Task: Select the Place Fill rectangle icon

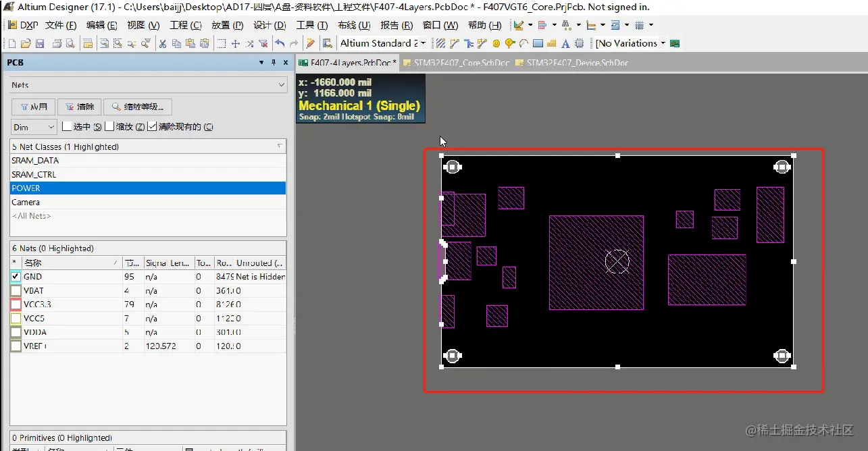Action: point(538,43)
